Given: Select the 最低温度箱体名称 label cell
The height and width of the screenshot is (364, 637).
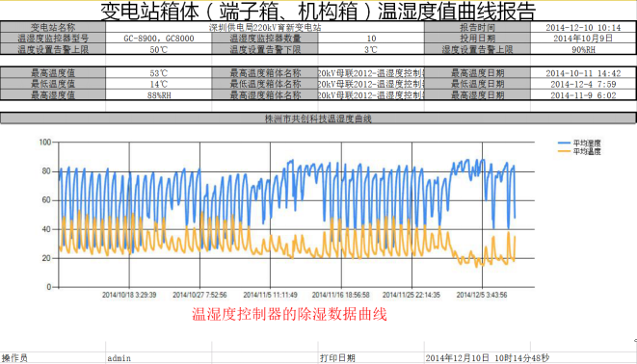Looking at the screenshot, I should click(x=265, y=84).
